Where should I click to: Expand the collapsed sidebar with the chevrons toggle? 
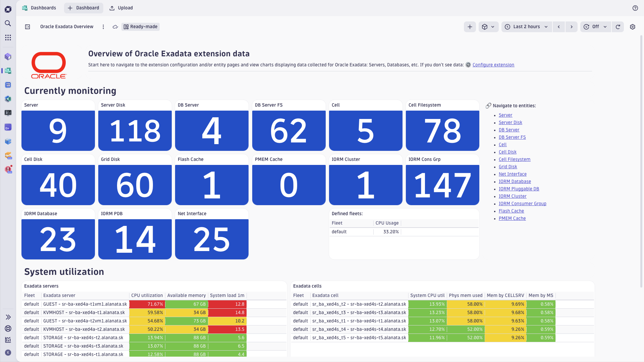(x=8, y=317)
